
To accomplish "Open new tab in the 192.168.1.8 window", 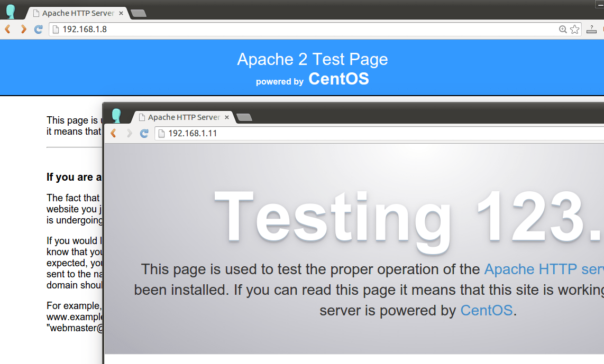I will [138, 13].
